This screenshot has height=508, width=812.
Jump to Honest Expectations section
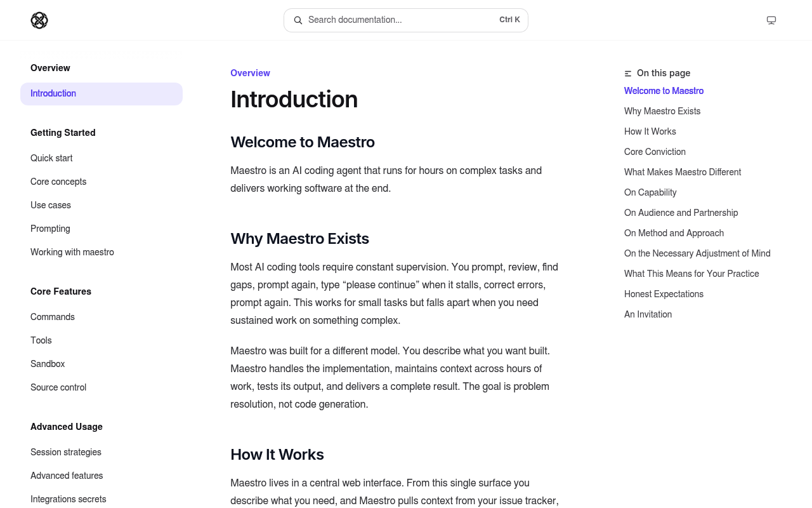pos(664,294)
